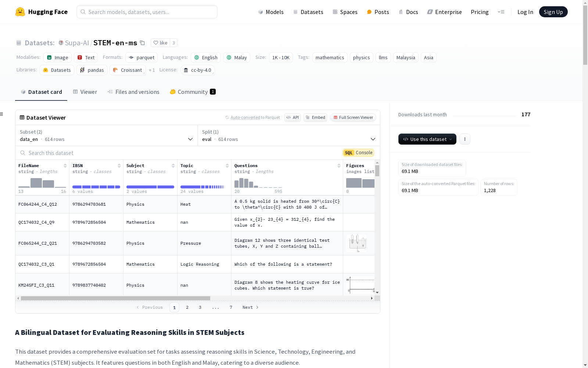Image resolution: width=588 pixels, height=368 pixels.
Task: Focus the Search this dataset field
Action: [179, 153]
